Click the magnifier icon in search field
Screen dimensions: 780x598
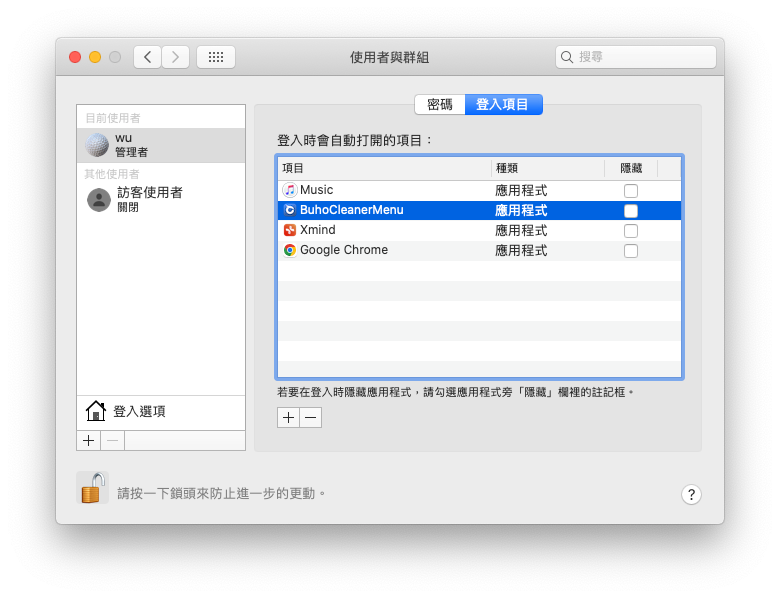point(567,57)
